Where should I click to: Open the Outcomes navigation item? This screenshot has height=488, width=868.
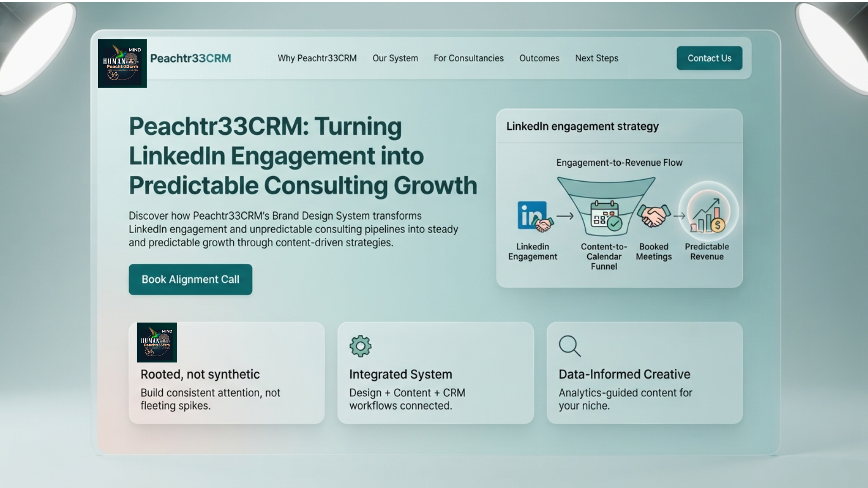coord(539,58)
